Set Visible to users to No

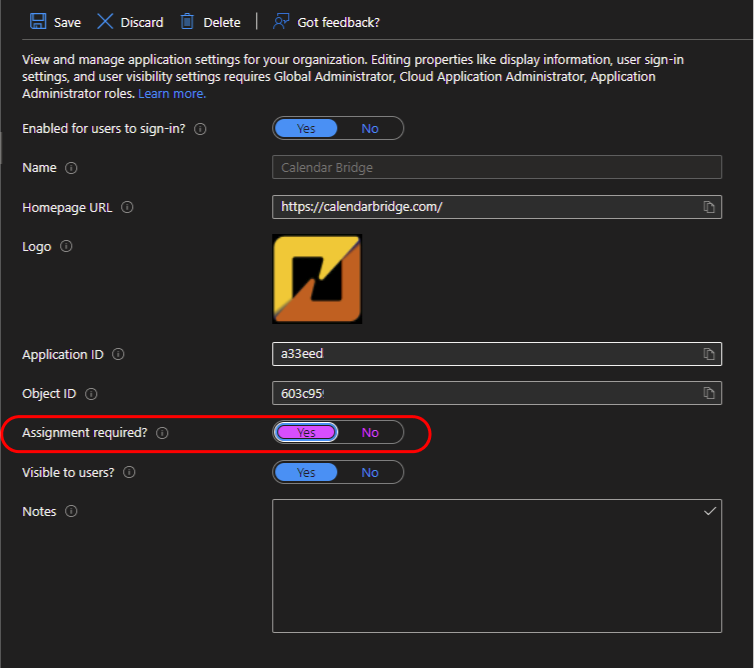click(370, 472)
